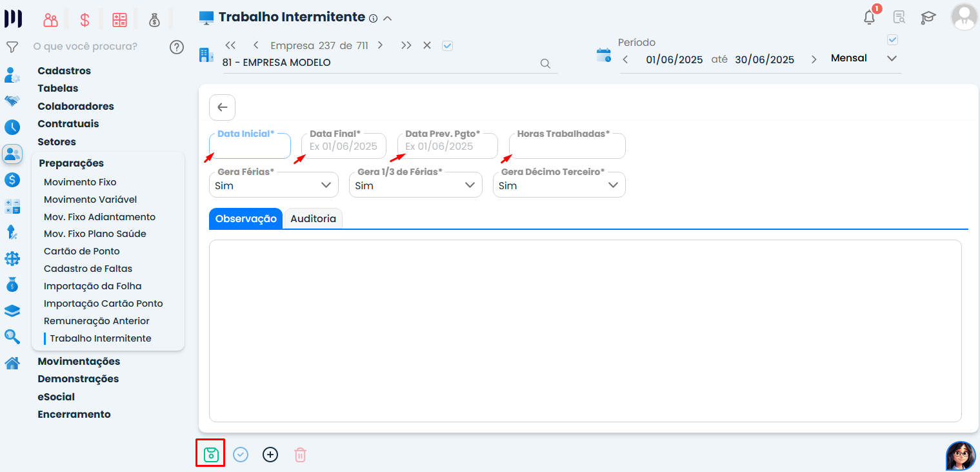Toggle the checkbox next to company navigation
This screenshot has height=472, width=980.
(447, 46)
